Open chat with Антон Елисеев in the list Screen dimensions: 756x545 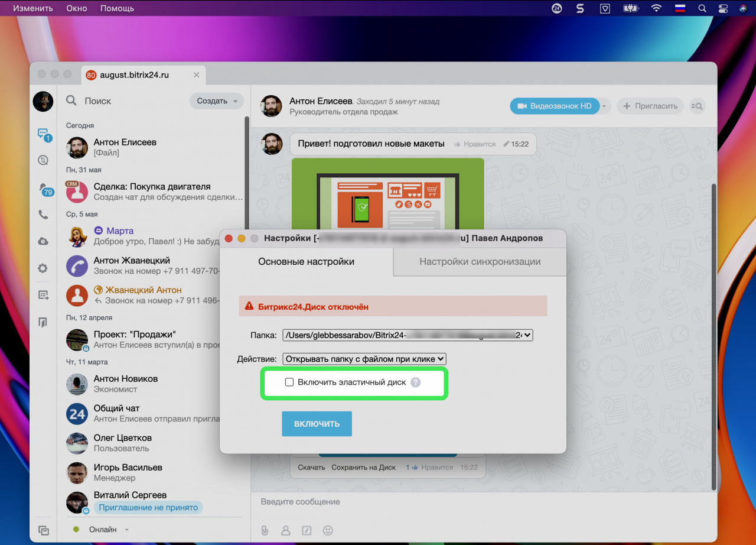[154, 147]
